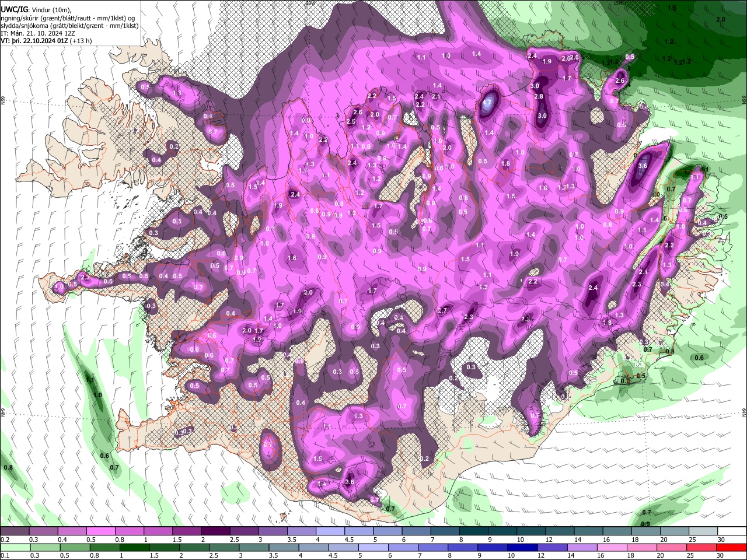Select violet swatch between 12 and 14, green row

coord(551,547)
